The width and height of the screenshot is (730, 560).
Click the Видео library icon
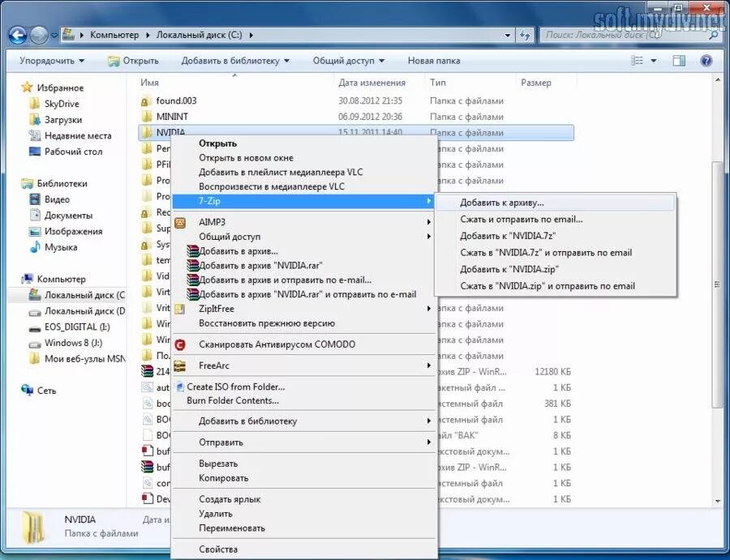click(34, 199)
